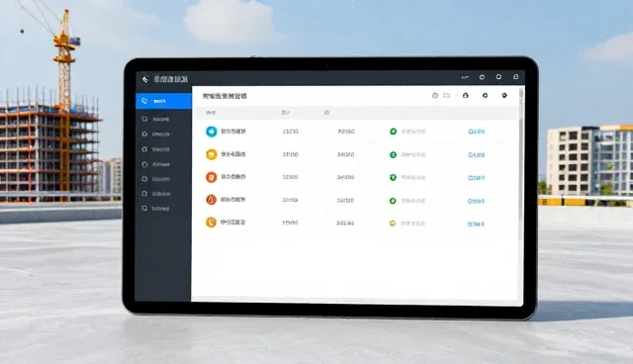
Task: Click the app logo in the dark header
Action: click(145, 79)
